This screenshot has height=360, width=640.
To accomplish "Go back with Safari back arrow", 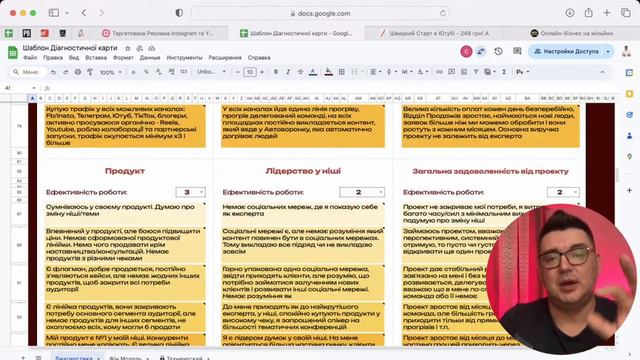I will [84, 13].
